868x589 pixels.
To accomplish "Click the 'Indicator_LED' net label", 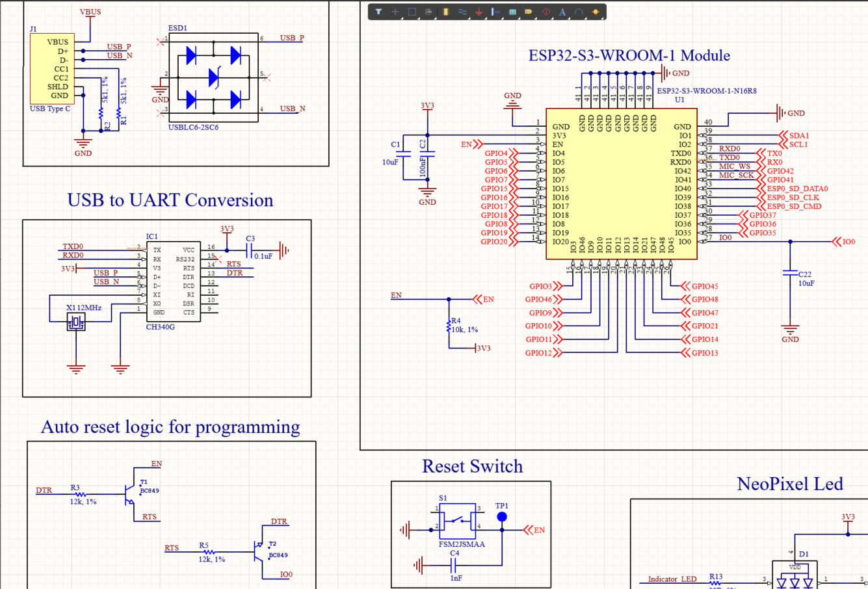I will click(x=672, y=579).
